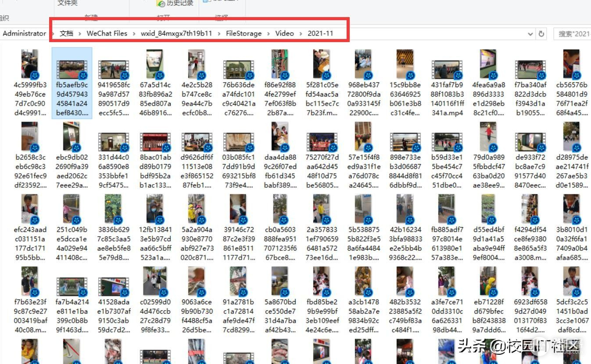This screenshot has height=364, width=591.
Task: Select video file f86e92f88 icon
Action: [x=280, y=64]
